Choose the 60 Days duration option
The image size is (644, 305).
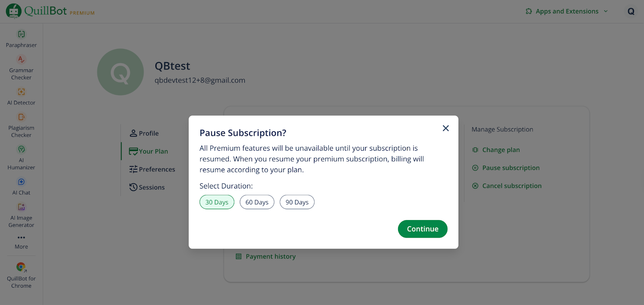(x=257, y=202)
